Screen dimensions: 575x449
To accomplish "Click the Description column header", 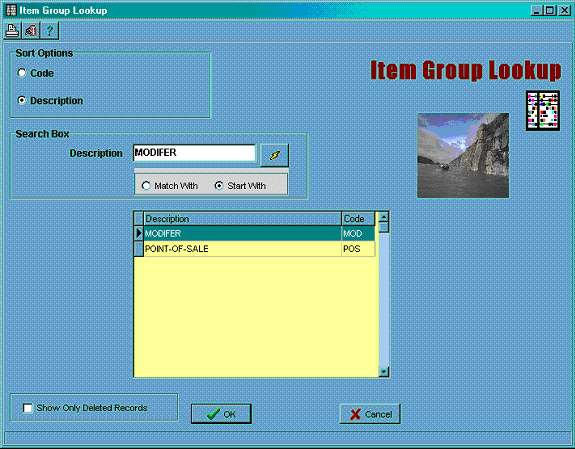I will coord(242,219).
